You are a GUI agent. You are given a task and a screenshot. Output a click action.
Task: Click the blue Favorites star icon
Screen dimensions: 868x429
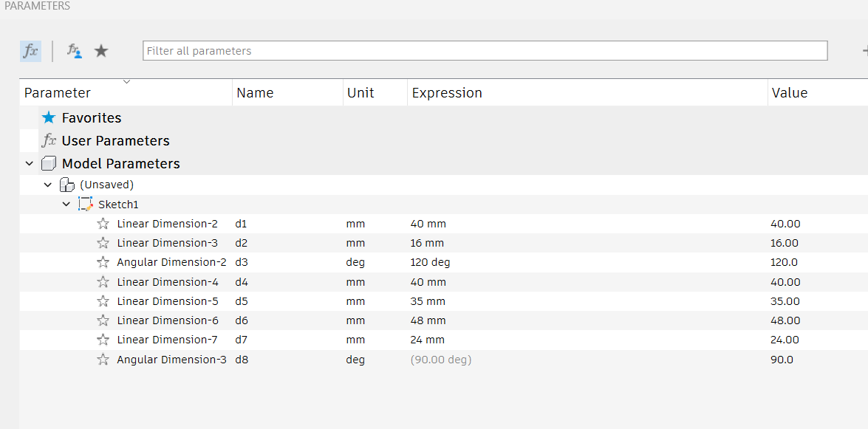[x=49, y=117]
